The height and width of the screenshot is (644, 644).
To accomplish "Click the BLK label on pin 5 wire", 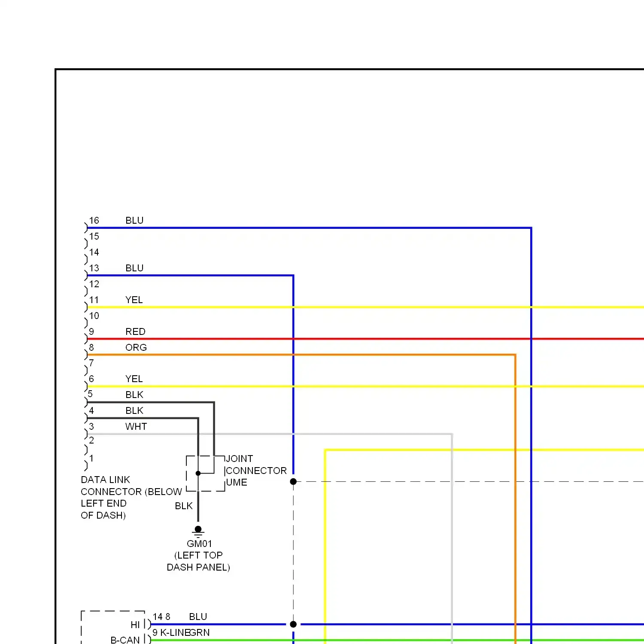I will pos(134,395).
